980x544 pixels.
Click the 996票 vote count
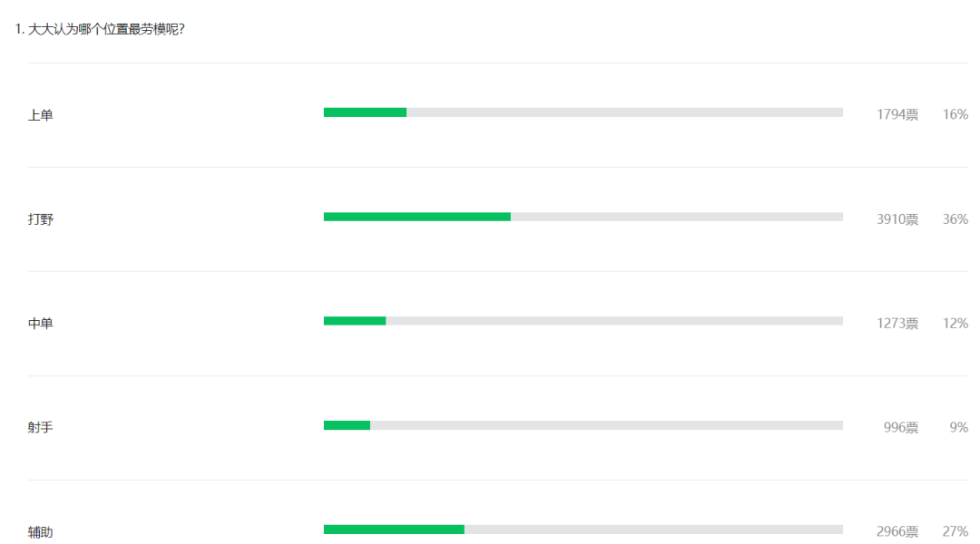coord(901,427)
